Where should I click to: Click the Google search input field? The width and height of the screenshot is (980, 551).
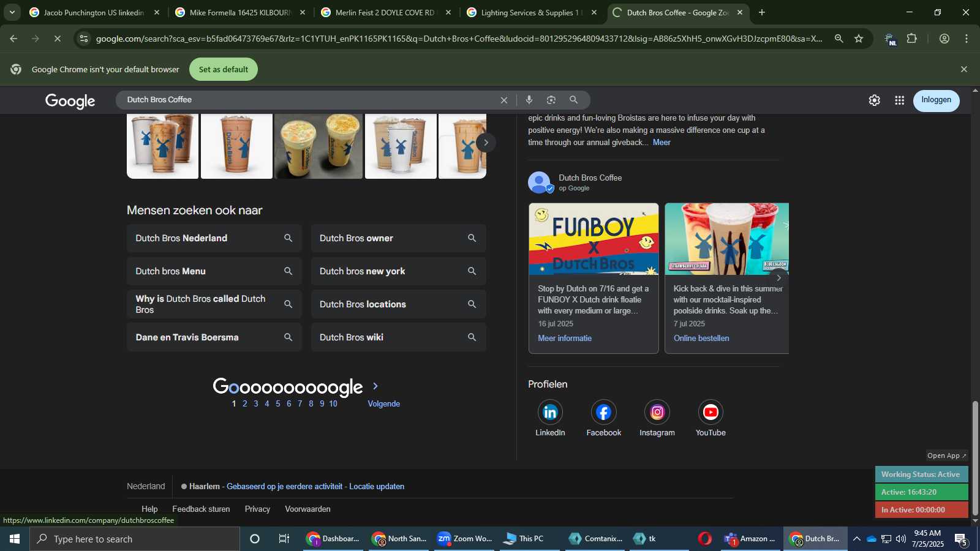pyautogui.click(x=309, y=100)
